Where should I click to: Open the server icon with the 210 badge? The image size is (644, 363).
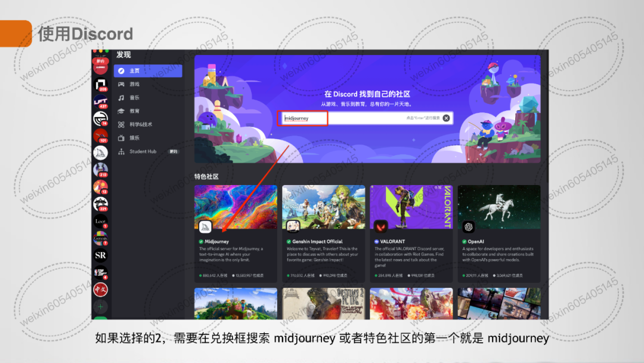(x=100, y=170)
